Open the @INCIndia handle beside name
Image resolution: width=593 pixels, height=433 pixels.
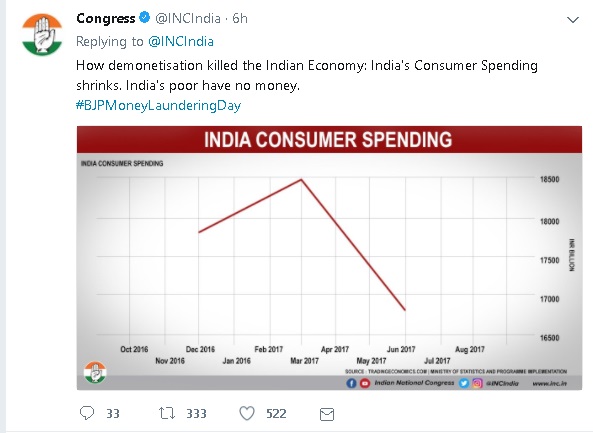pyautogui.click(x=188, y=18)
